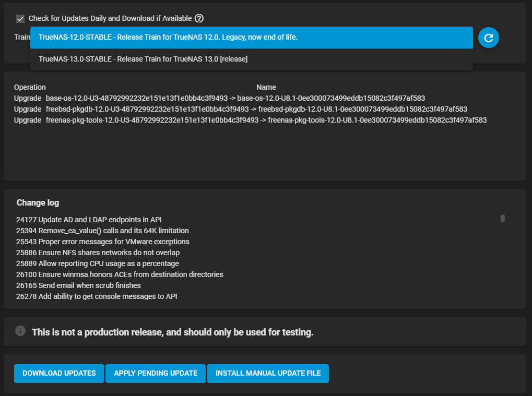
Task: Click entry 25543 VMware exceptions error messages
Action: tap(102, 242)
